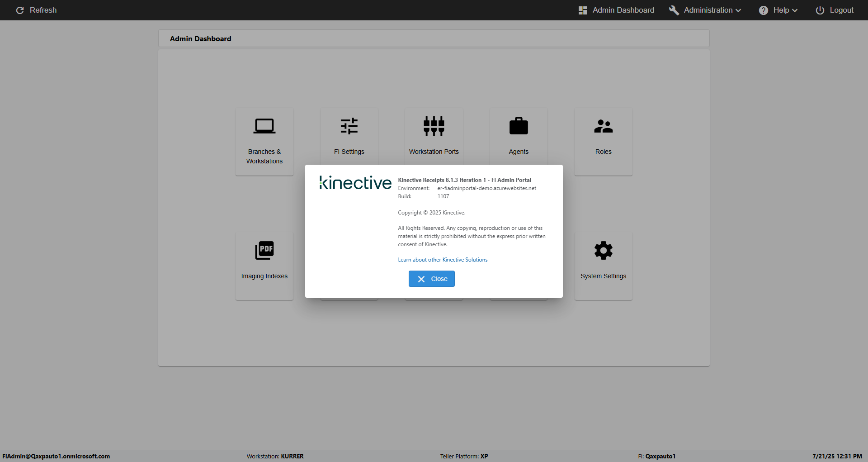The height and width of the screenshot is (462, 868).
Task: Open Imaging Indexes PDF icon
Action: point(264,250)
